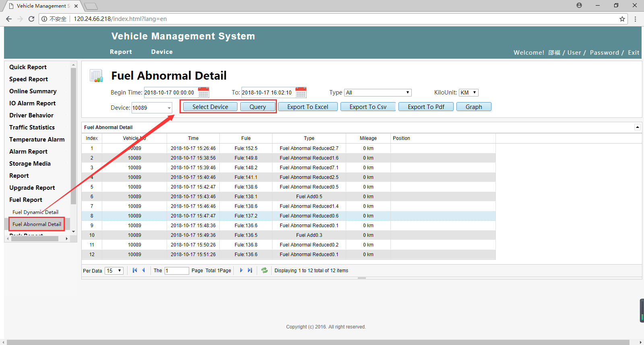The height and width of the screenshot is (345, 644).
Task: Open the Per Data 15 dropdown
Action: pyautogui.click(x=114, y=271)
